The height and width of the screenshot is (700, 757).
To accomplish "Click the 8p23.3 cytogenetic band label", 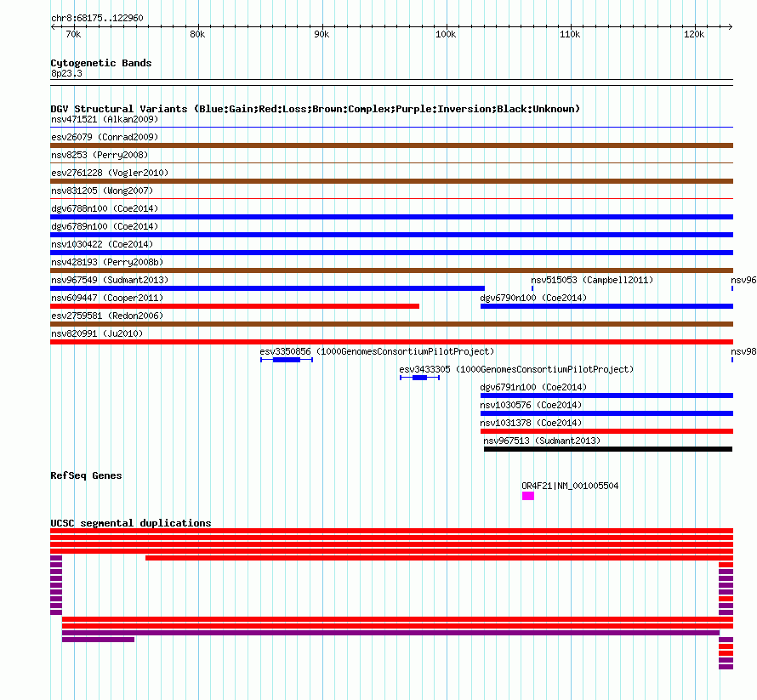I will click(66, 73).
